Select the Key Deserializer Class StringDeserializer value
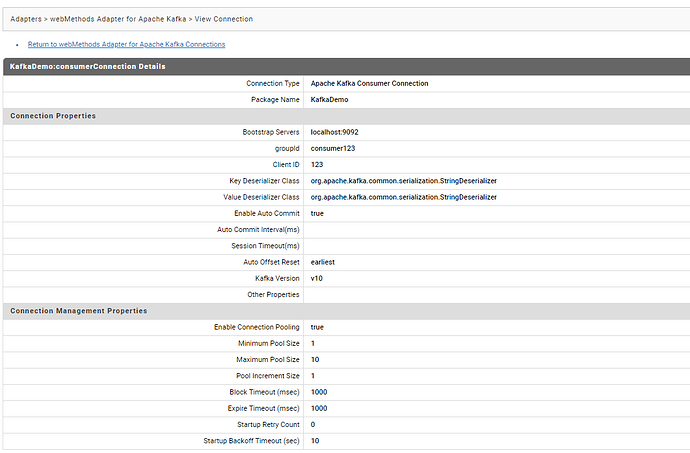690x453 pixels. coord(404,181)
